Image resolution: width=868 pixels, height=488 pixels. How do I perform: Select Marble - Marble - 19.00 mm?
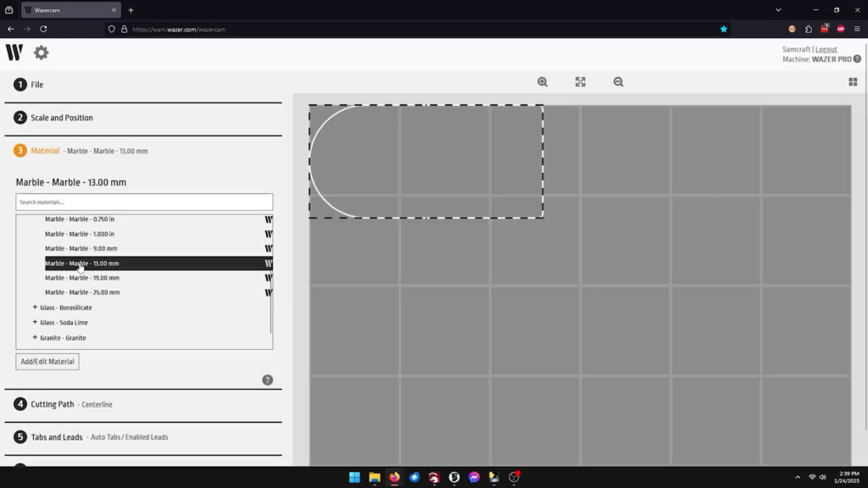(159, 278)
